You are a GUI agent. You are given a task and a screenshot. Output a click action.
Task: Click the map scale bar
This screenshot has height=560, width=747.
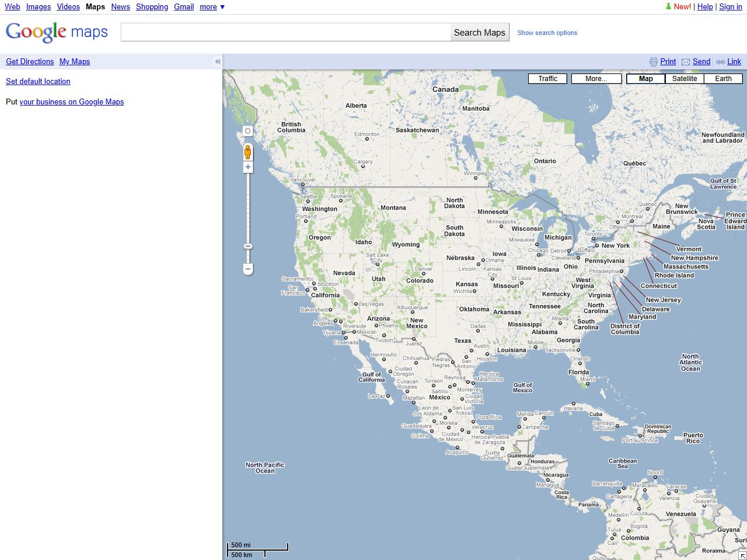(x=257, y=549)
